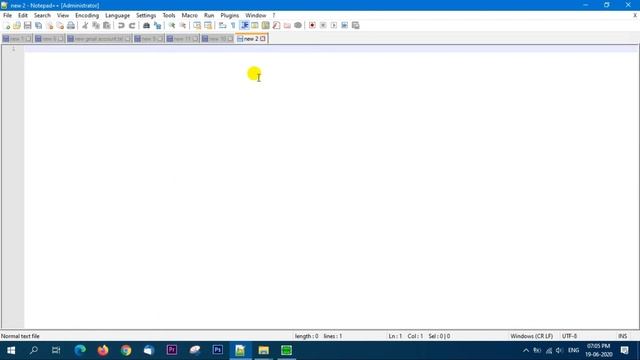Open the Plugins menu

click(229, 15)
